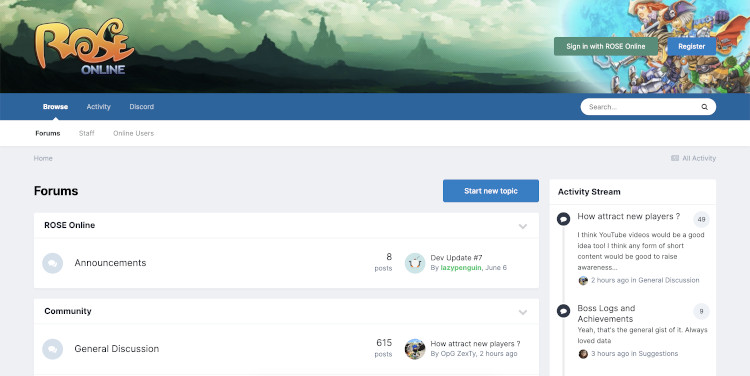This screenshot has height=376, width=750.
Task: Click the ROSE Online logo
Action: point(84,47)
